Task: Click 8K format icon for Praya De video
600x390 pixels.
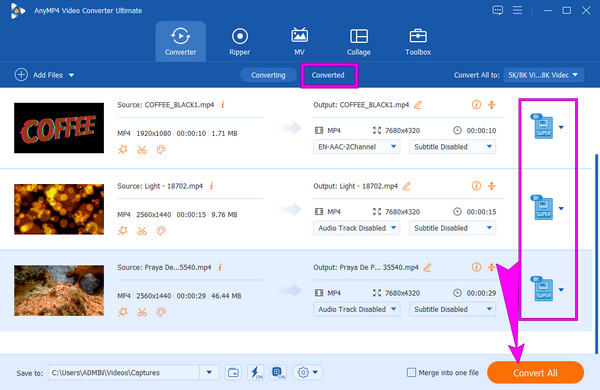Action: pyautogui.click(x=542, y=289)
